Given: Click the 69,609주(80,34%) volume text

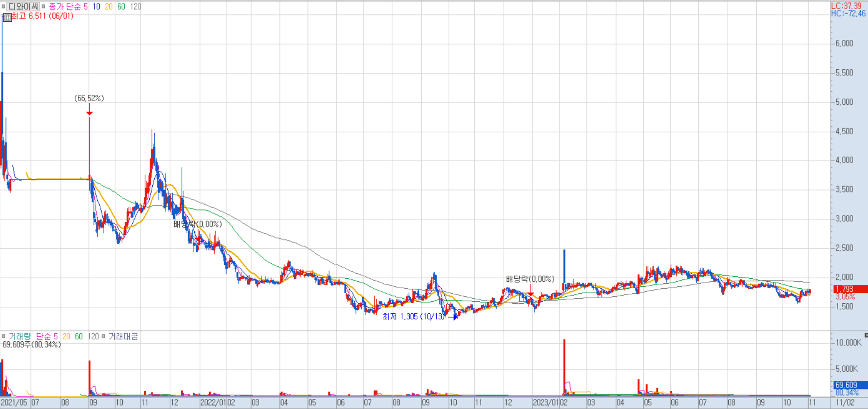Looking at the screenshot, I should tap(32, 345).
